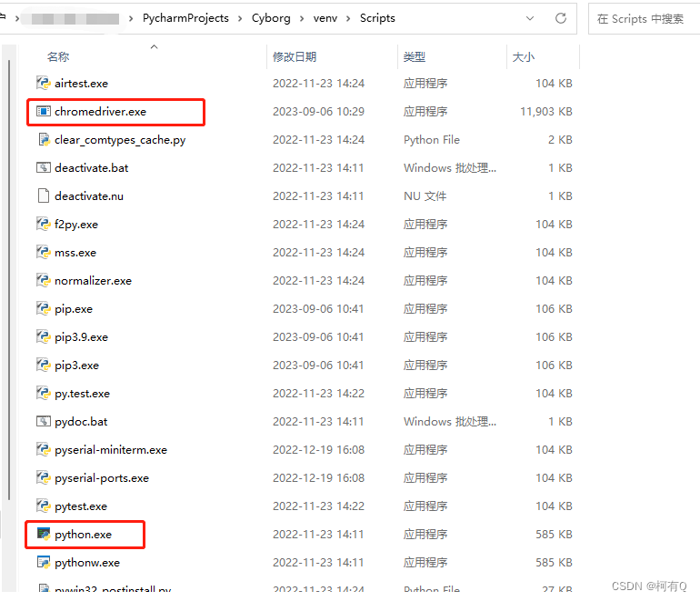Sort files by 类型 column header

(414, 56)
